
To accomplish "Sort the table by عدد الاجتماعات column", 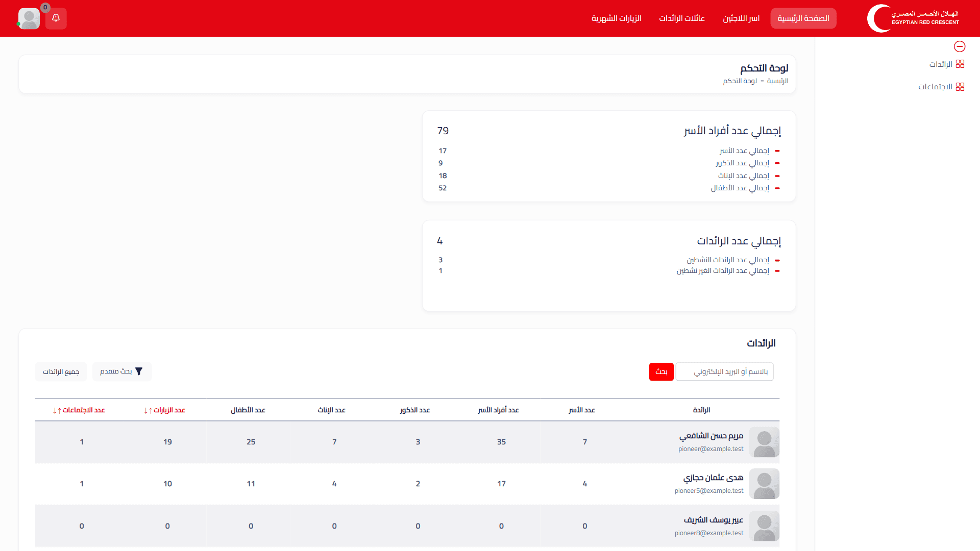I will point(79,410).
